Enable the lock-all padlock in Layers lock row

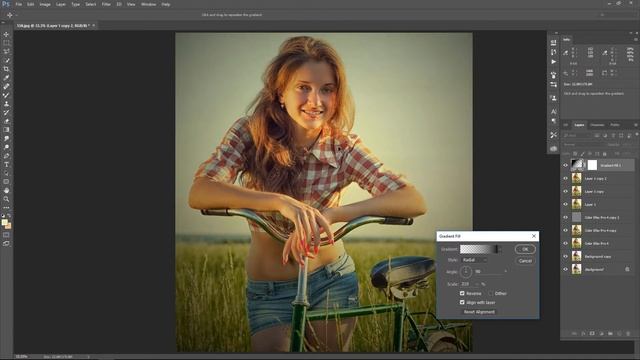604,154
